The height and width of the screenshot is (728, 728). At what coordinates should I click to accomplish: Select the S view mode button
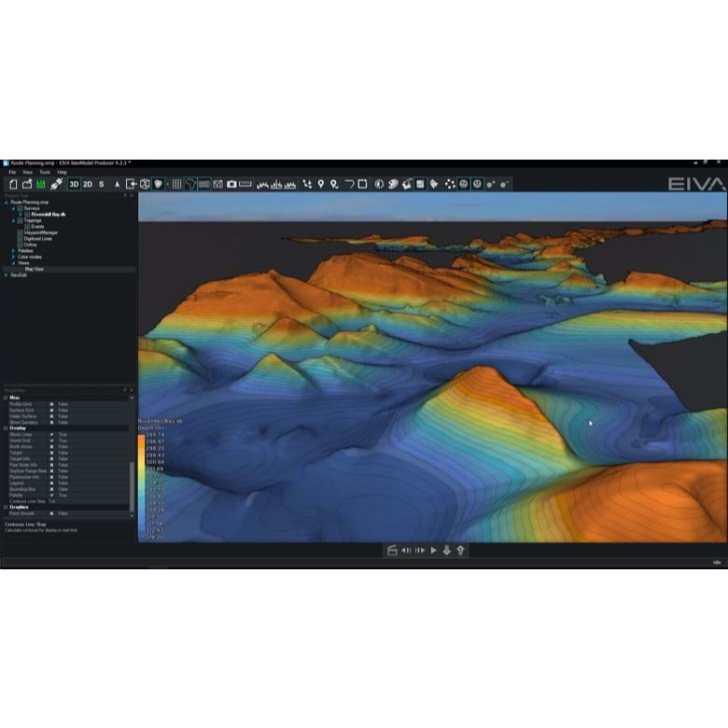101,184
